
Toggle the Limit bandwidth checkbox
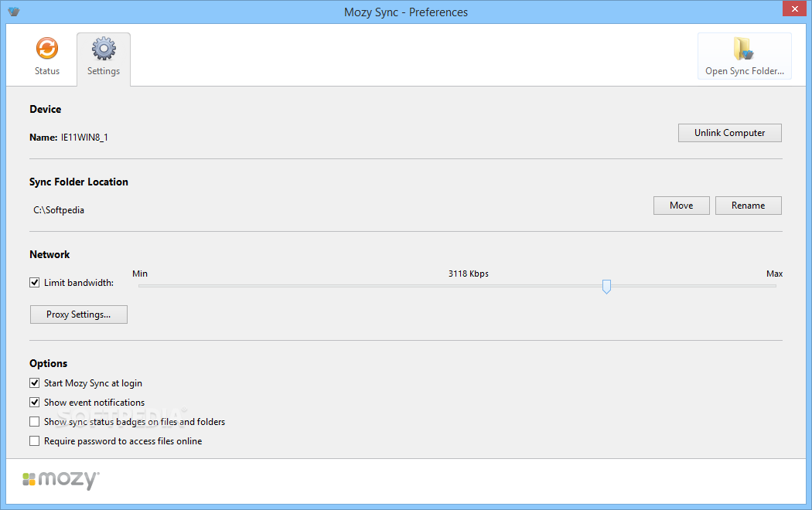[x=35, y=282]
